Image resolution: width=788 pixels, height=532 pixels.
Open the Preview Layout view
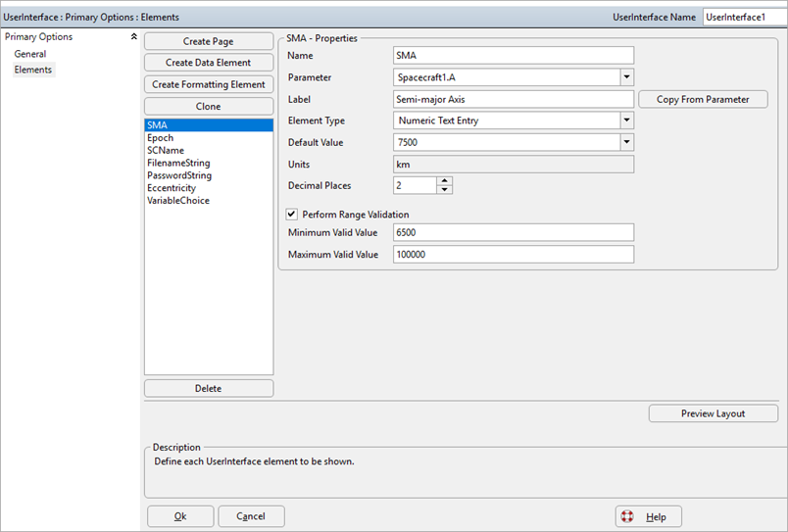coord(714,413)
